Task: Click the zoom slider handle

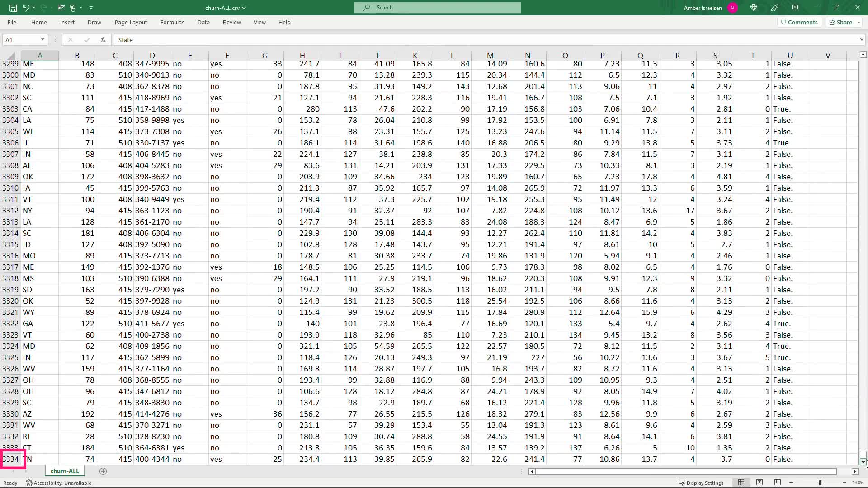Action: pyautogui.click(x=820, y=483)
